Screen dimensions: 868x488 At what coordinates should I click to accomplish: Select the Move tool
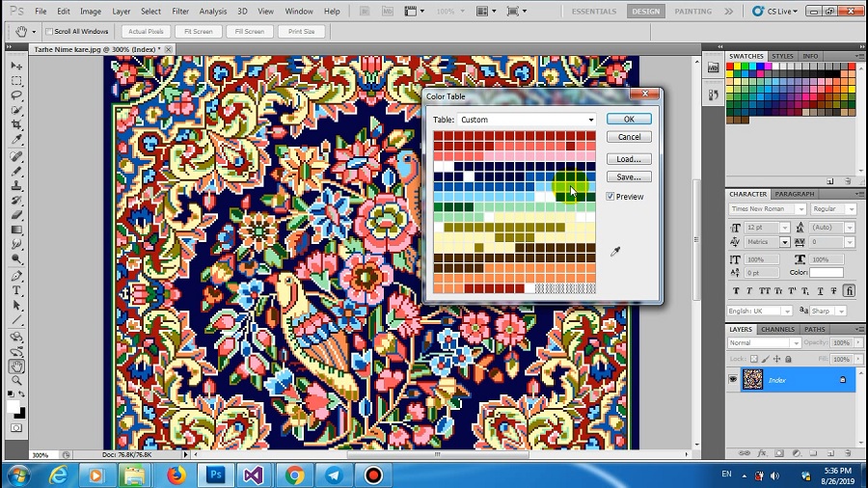coord(16,66)
